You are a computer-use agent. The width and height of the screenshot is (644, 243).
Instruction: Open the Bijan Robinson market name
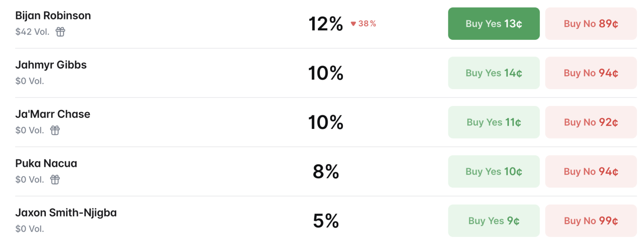[x=53, y=16]
